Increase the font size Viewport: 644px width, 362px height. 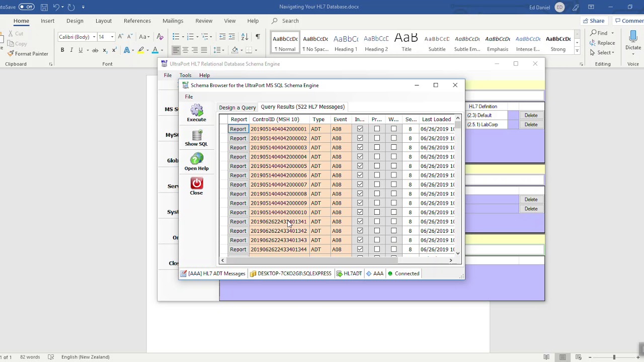pos(120,37)
